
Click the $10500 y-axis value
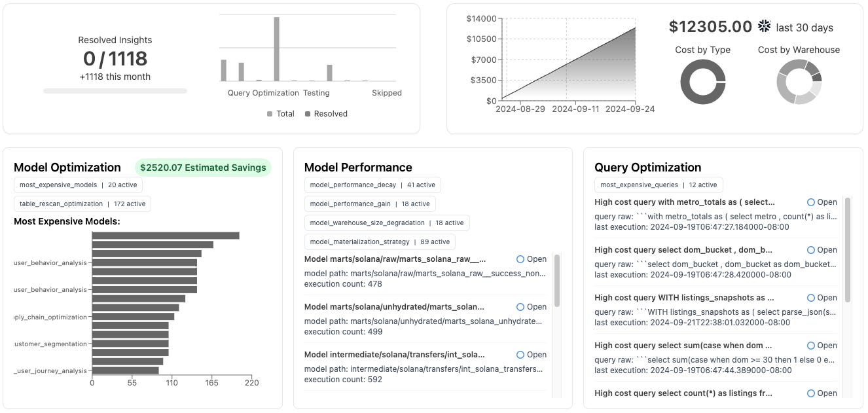click(481, 39)
